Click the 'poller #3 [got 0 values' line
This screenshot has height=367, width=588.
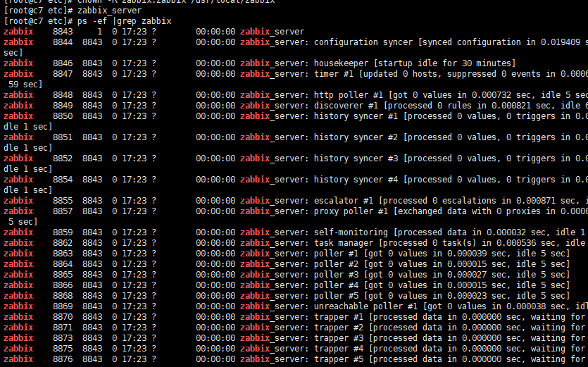pos(442,274)
